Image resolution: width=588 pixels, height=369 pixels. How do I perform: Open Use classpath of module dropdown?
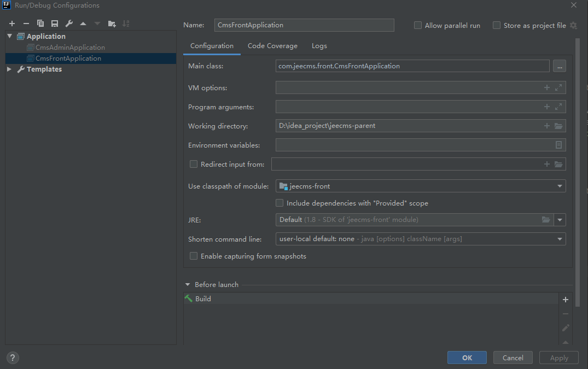click(x=420, y=186)
